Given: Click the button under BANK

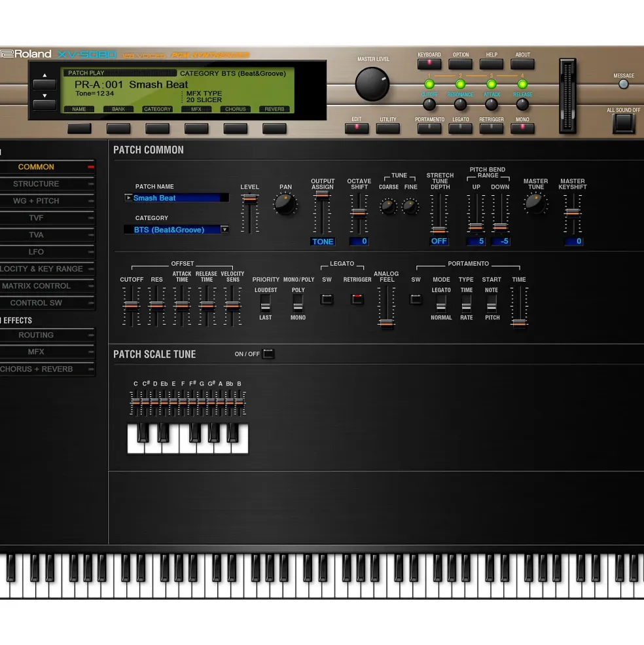Looking at the screenshot, I should [x=118, y=129].
